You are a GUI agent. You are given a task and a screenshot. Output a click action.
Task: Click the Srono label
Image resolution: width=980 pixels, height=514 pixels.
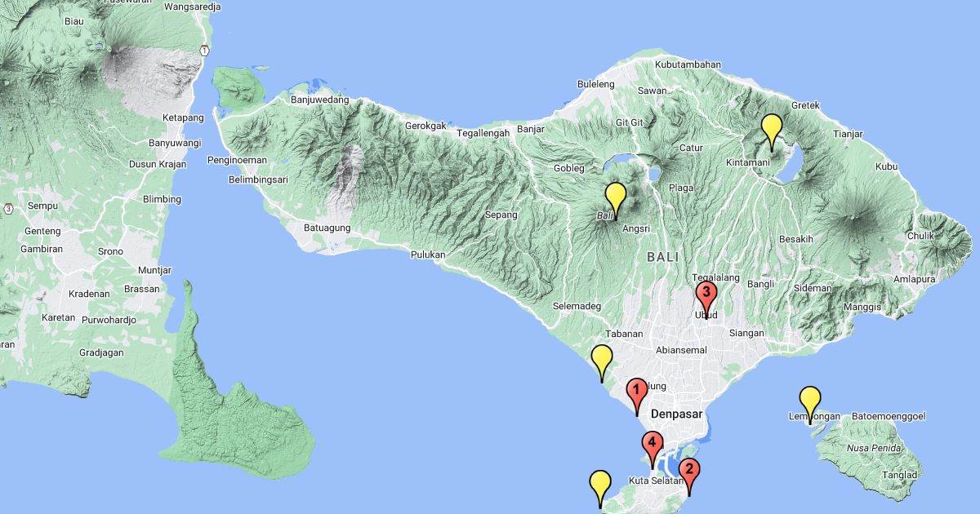tap(110, 252)
